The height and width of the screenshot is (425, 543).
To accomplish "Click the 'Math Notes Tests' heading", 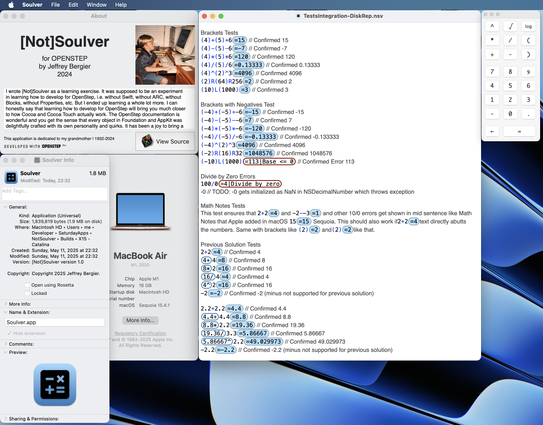I will pyautogui.click(x=223, y=205).
